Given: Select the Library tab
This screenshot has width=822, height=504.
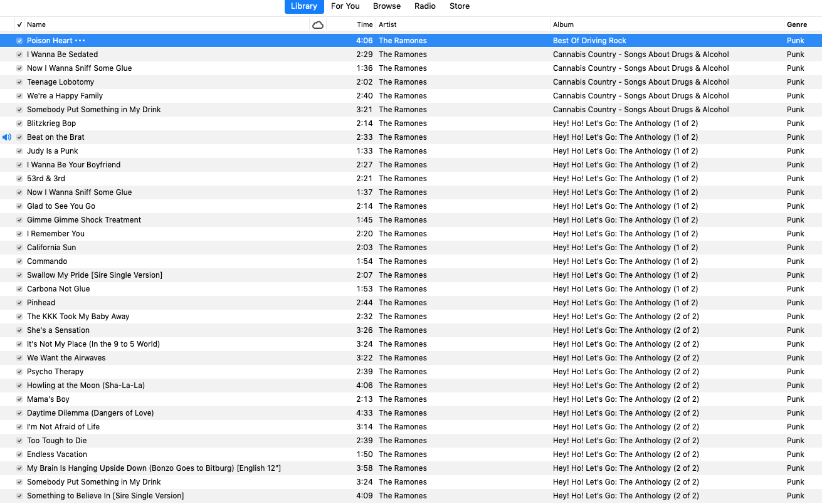Looking at the screenshot, I should [x=304, y=6].
